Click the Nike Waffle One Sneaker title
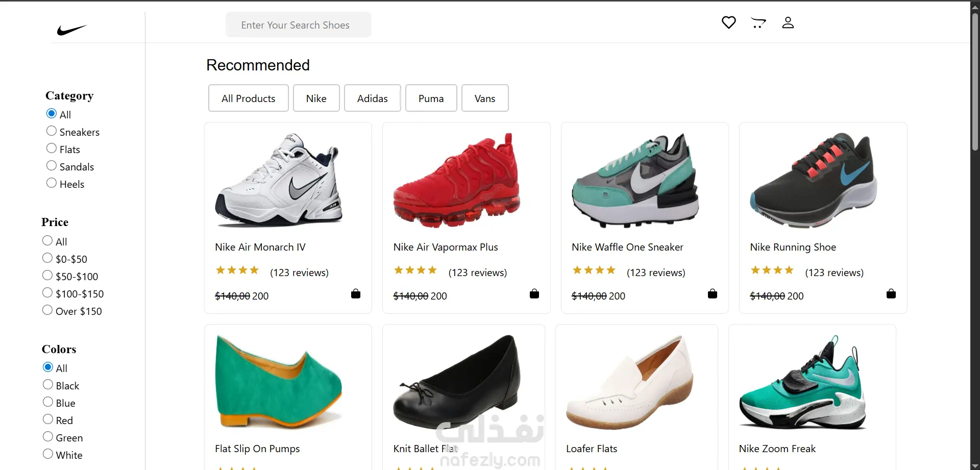The image size is (980, 470). point(627,247)
